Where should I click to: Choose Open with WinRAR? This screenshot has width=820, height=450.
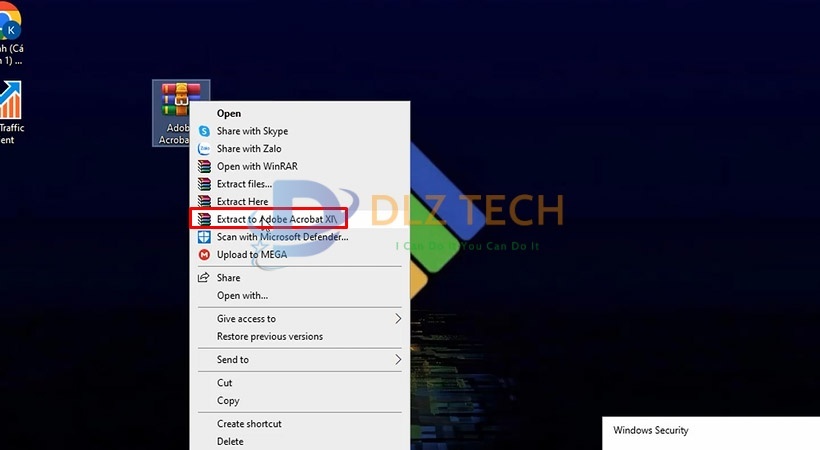point(299,166)
